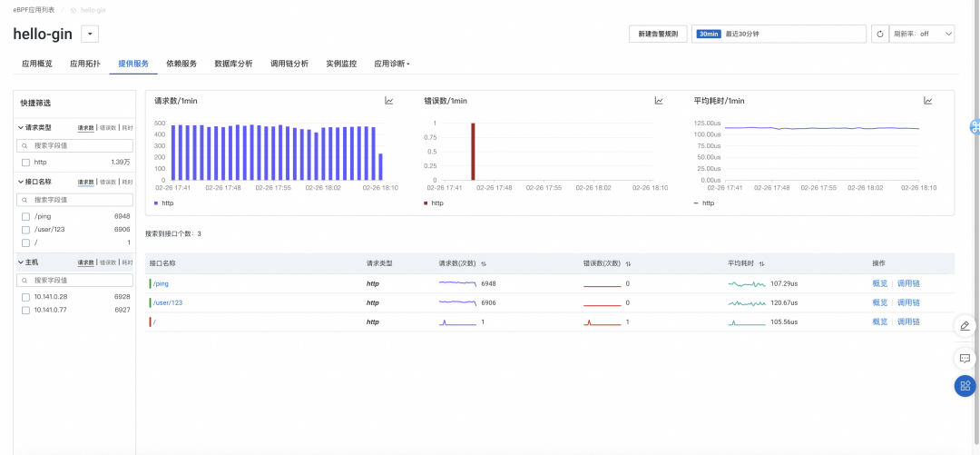The height and width of the screenshot is (455, 980).
Task: Toggle http legend in 请求数 chart
Action: [163, 203]
